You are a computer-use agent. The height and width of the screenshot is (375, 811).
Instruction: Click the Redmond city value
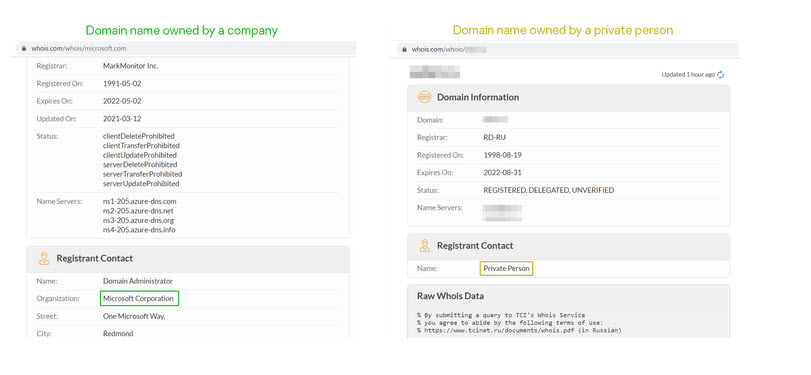click(x=118, y=334)
